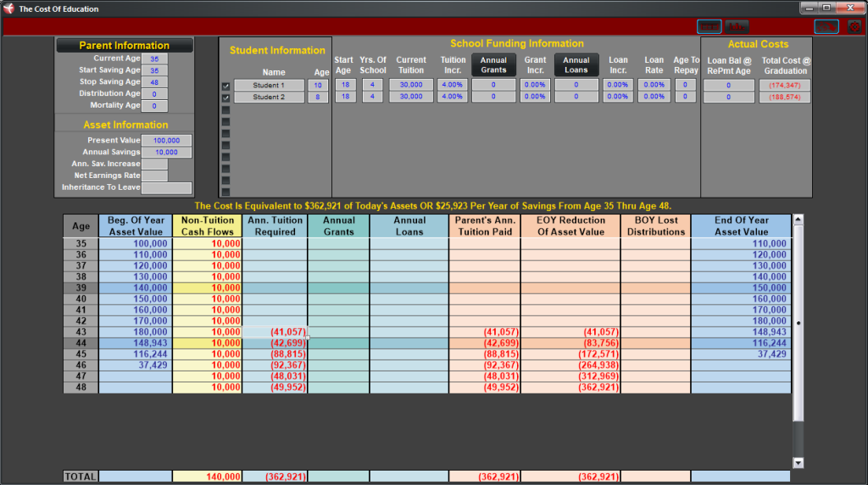Click Student 1 Annual Grants field
Image resolution: width=868 pixels, height=485 pixels.
(493, 85)
